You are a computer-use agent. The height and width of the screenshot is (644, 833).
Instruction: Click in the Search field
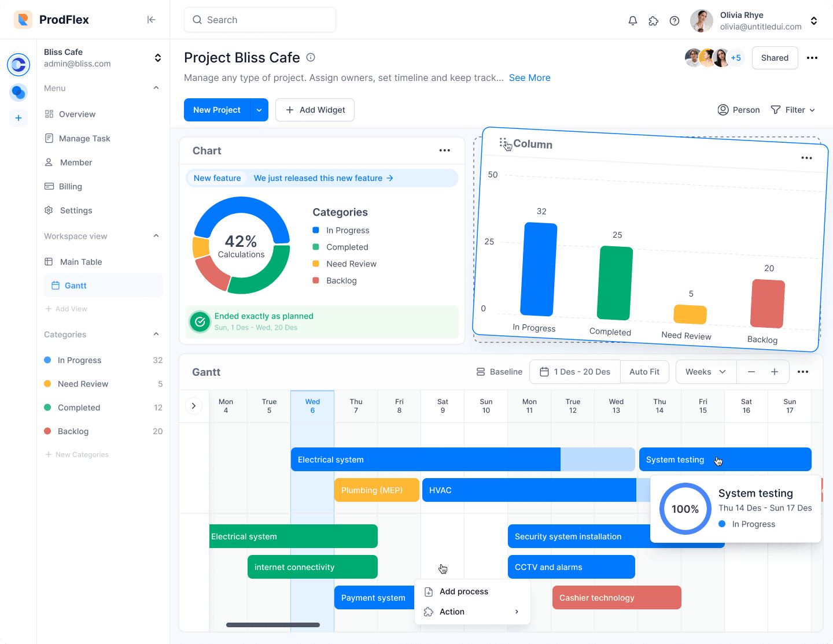tap(260, 20)
